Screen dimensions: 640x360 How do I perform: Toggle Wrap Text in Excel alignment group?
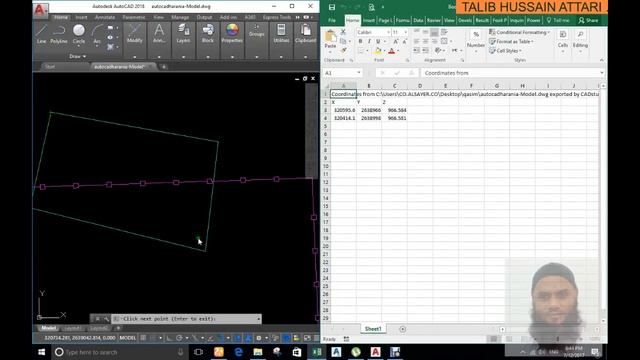(x=444, y=32)
